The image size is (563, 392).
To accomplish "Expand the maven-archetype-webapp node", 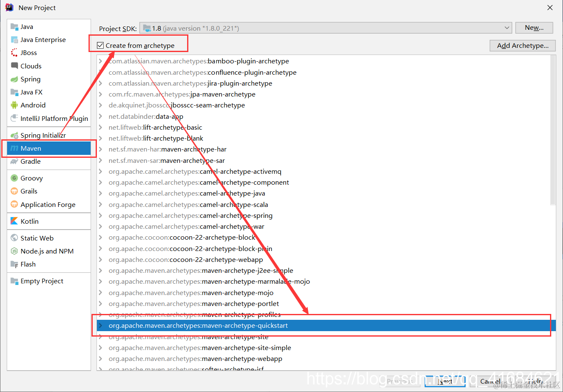I will click(101, 359).
